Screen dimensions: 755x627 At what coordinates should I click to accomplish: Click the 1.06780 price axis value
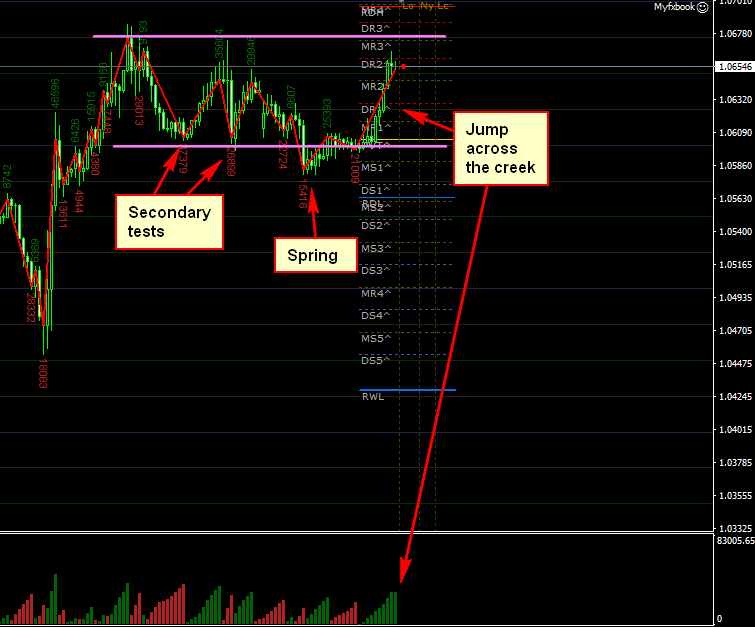[x=735, y=34]
